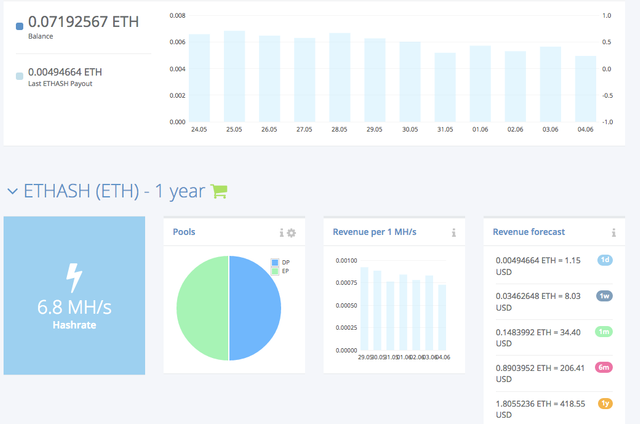Select the 1m forecast badge
This screenshot has width=640, height=424.
tap(604, 332)
